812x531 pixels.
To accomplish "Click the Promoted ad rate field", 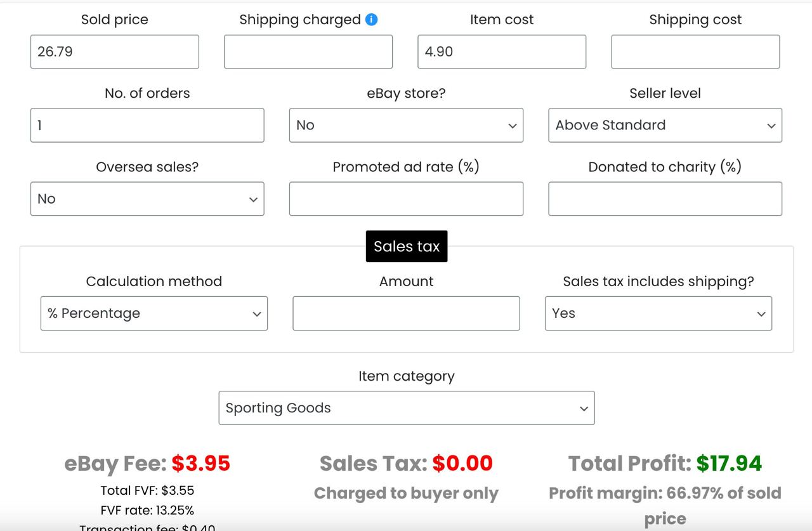I will point(406,199).
